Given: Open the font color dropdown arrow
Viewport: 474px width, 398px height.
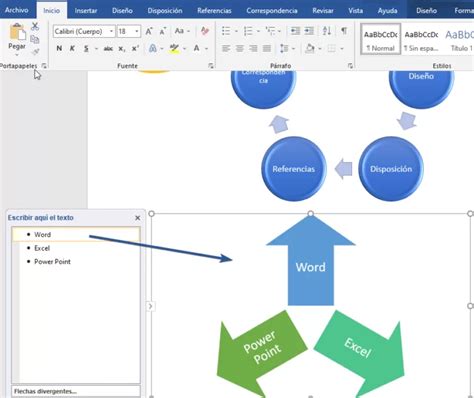Looking at the screenshot, I should click(206, 49).
